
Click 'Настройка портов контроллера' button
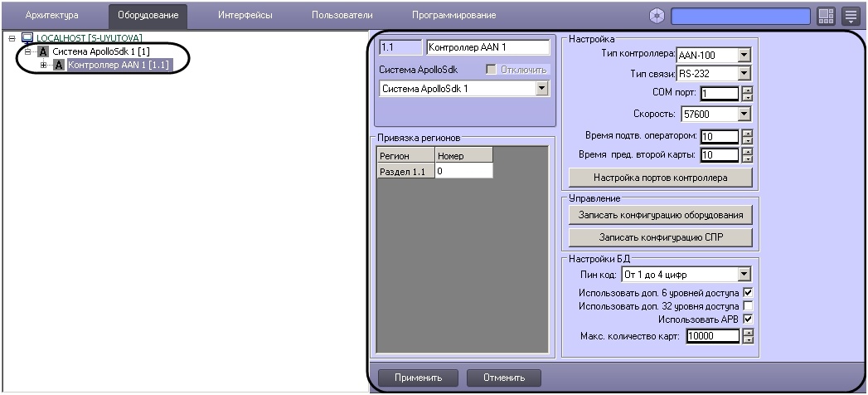click(x=660, y=178)
